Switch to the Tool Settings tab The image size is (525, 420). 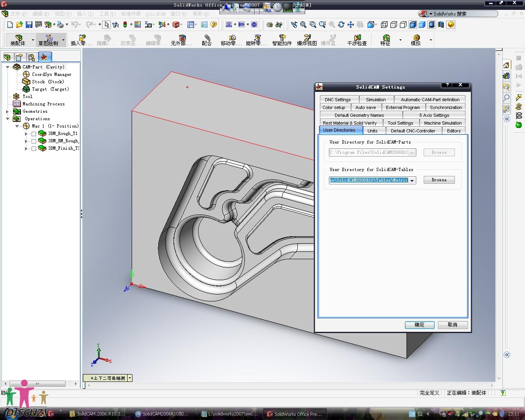(x=400, y=123)
